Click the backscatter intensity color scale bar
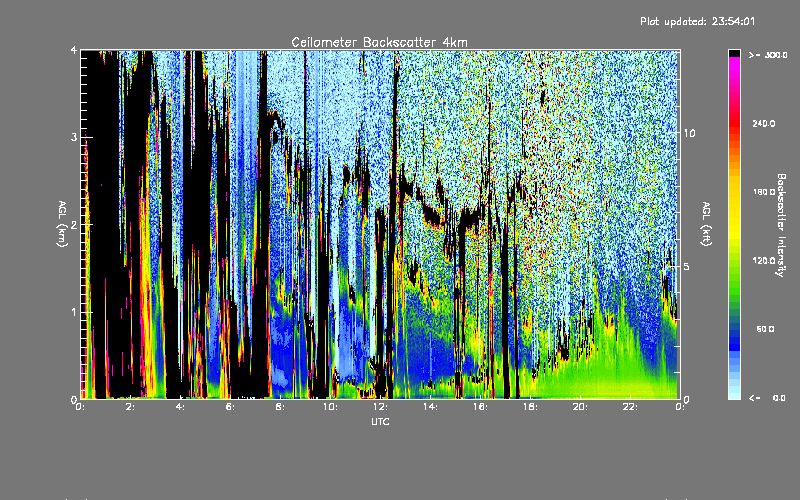 [x=734, y=224]
